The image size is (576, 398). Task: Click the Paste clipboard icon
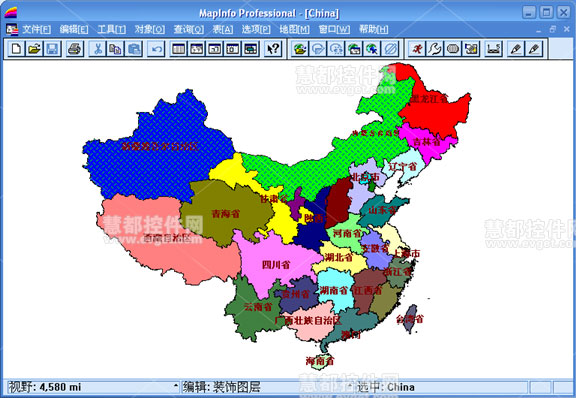pyautogui.click(x=134, y=49)
